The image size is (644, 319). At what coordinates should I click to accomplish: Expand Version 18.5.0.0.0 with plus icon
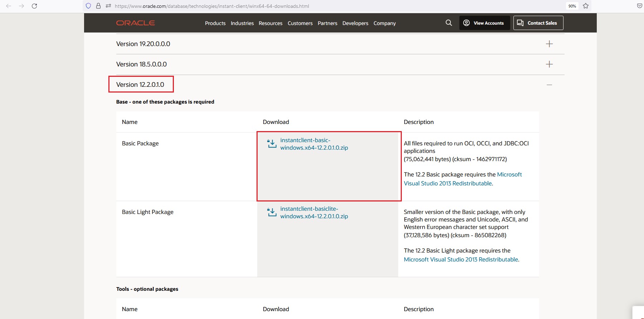coord(549,64)
